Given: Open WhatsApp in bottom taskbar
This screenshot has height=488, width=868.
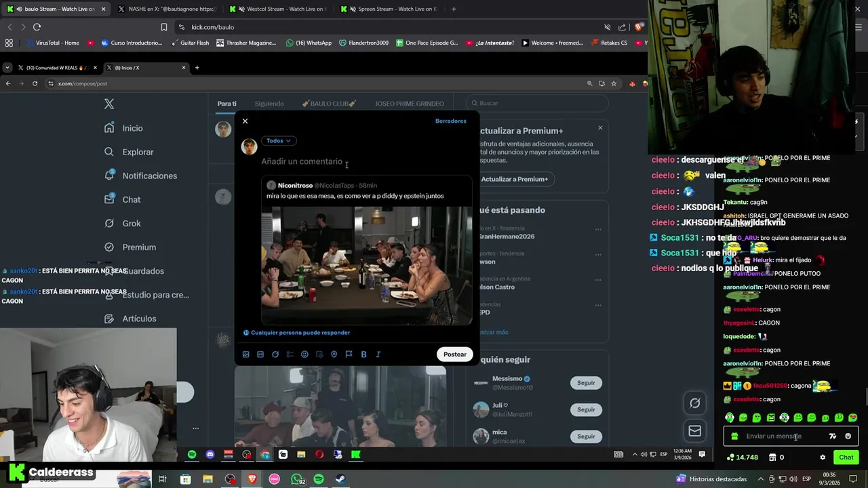Looking at the screenshot, I should (x=297, y=479).
